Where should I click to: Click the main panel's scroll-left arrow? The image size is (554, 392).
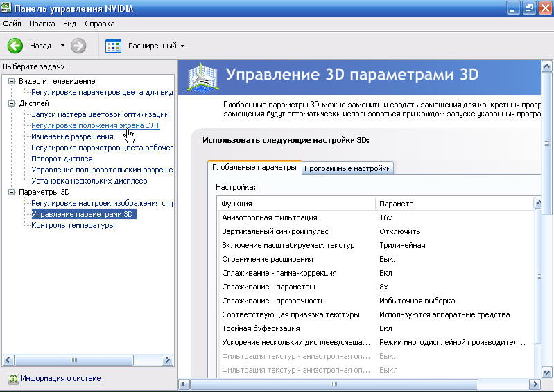pyautogui.click(x=184, y=384)
